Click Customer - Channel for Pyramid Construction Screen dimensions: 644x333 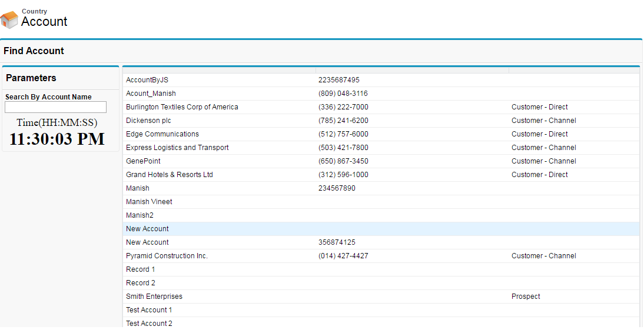[x=544, y=256]
